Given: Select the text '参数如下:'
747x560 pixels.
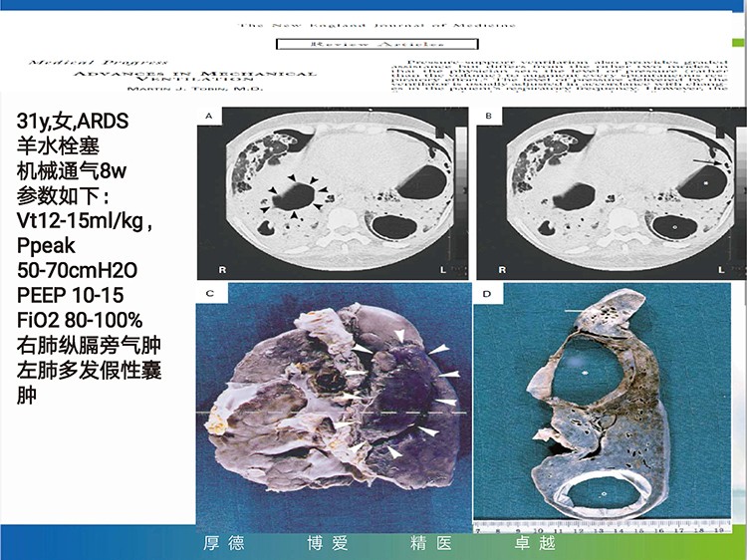Looking at the screenshot, I should click(63, 195).
